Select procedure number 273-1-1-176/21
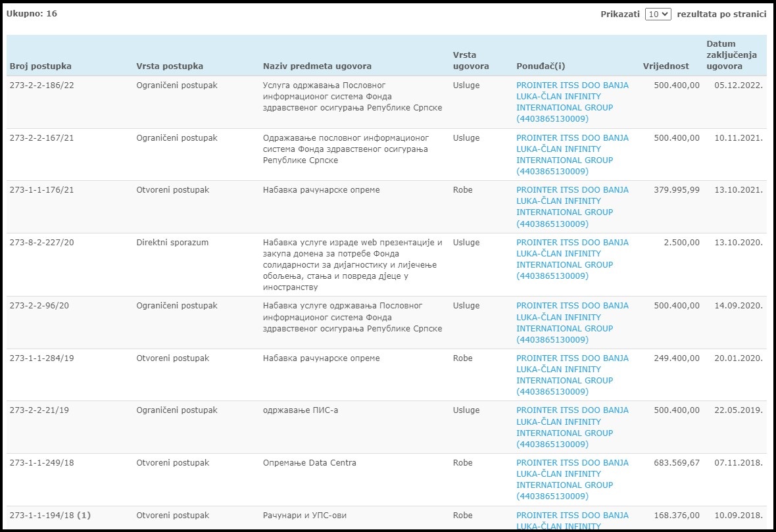The width and height of the screenshot is (776, 532). (41, 189)
